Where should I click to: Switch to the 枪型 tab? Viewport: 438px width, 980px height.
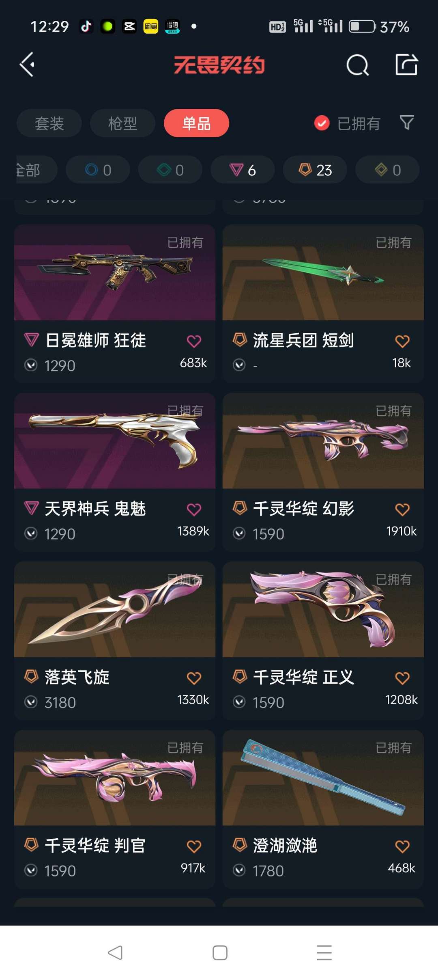[x=122, y=123]
